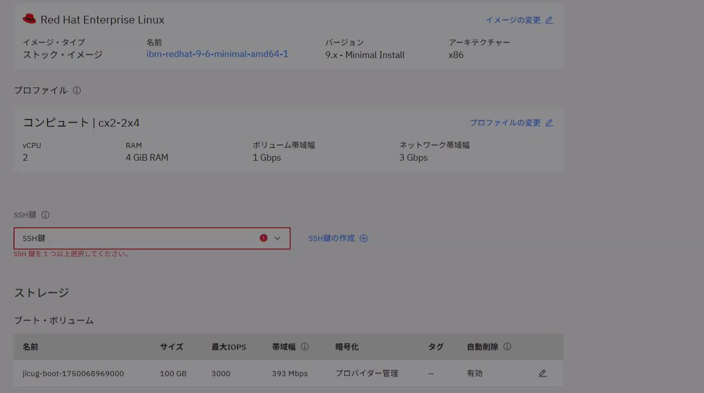
Task: Click the 1 Gbps volume bandwidth value
Action: (267, 158)
